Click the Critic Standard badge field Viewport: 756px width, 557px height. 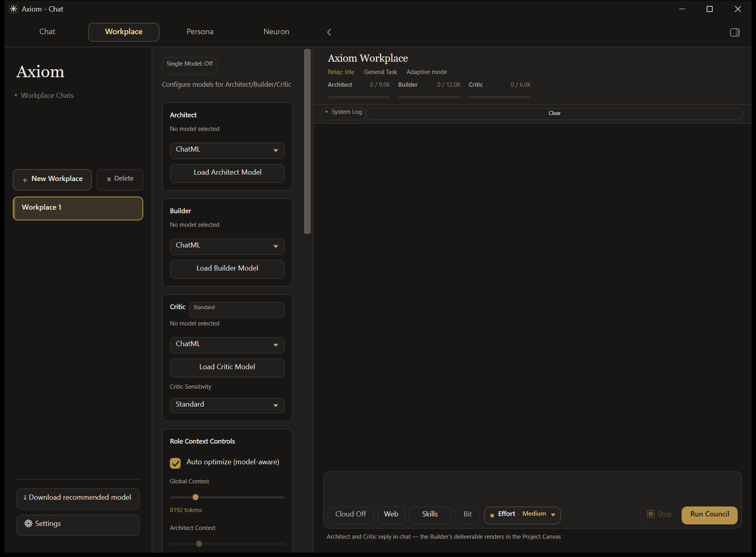coord(237,309)
